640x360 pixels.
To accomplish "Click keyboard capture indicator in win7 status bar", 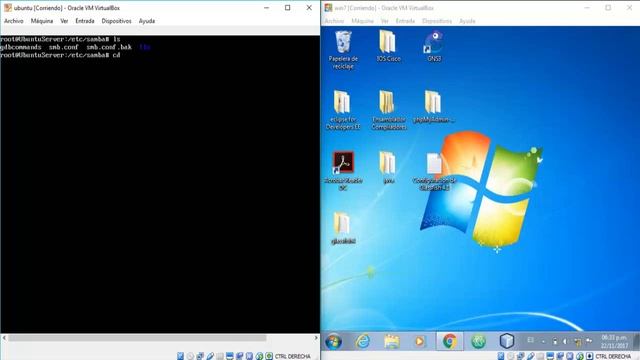I will (x=589, y=356).
